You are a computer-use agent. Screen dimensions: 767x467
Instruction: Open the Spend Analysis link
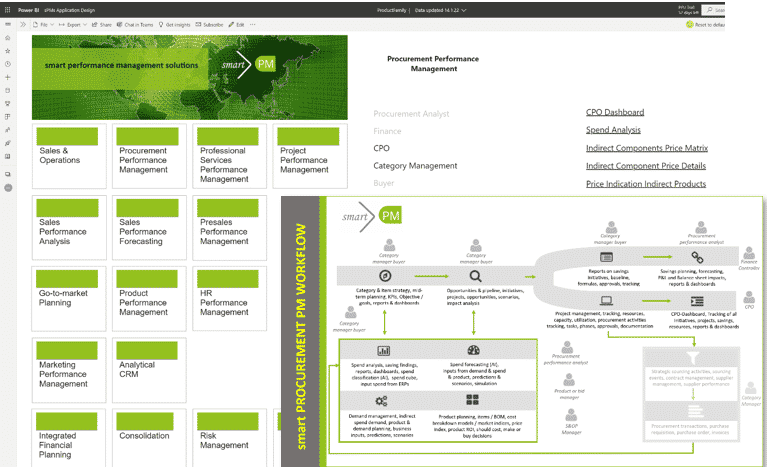[x=613, y=130]
